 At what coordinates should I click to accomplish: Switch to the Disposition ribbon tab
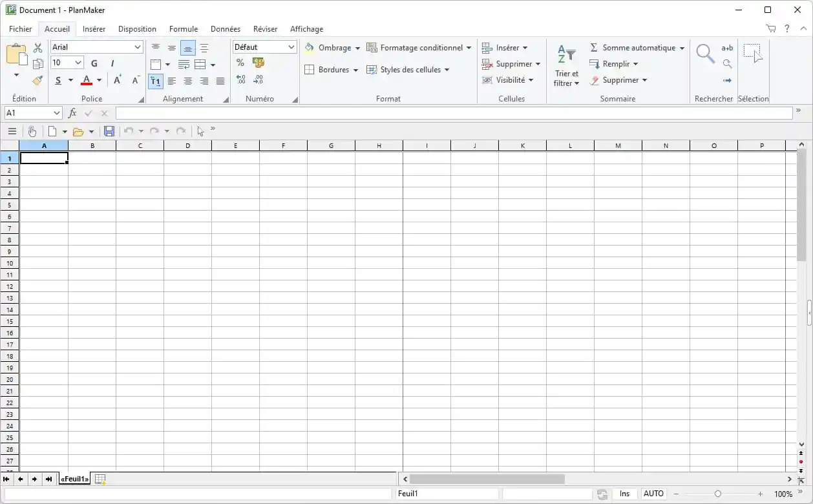point(138,29)
